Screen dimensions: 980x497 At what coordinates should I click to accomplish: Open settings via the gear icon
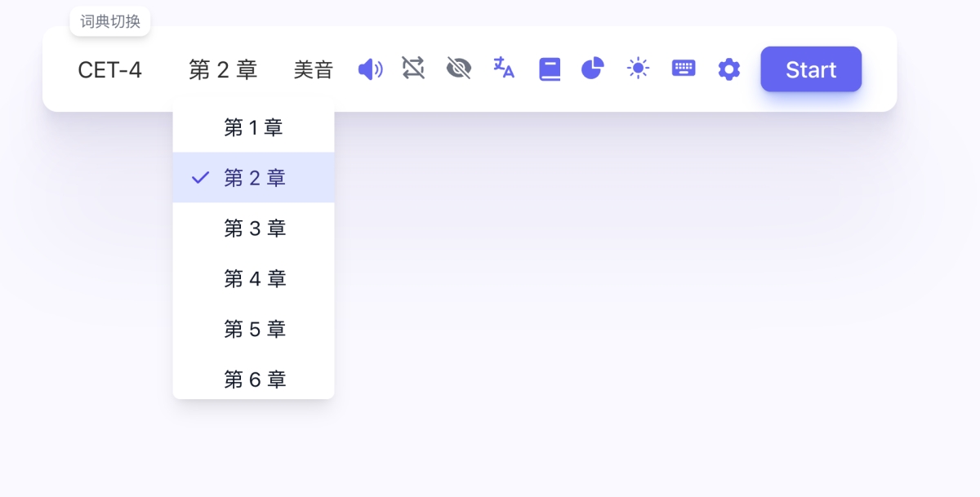(x=728, y=69)
